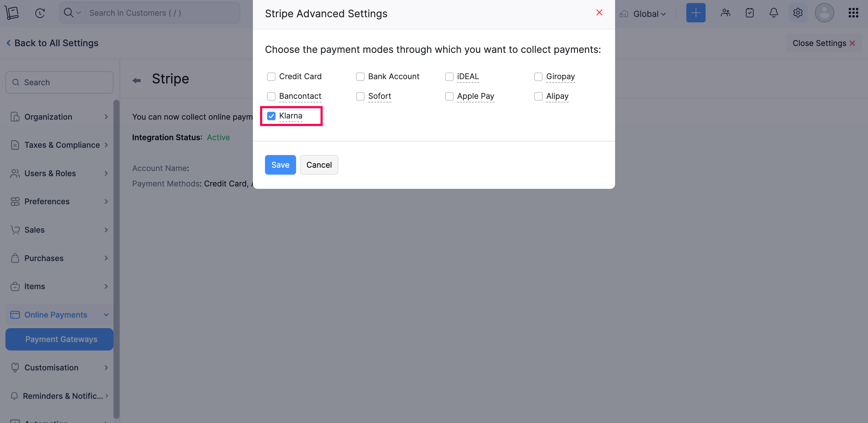Open the Global organization dropdown
868x423 pixels.
(x=649, y=14)
